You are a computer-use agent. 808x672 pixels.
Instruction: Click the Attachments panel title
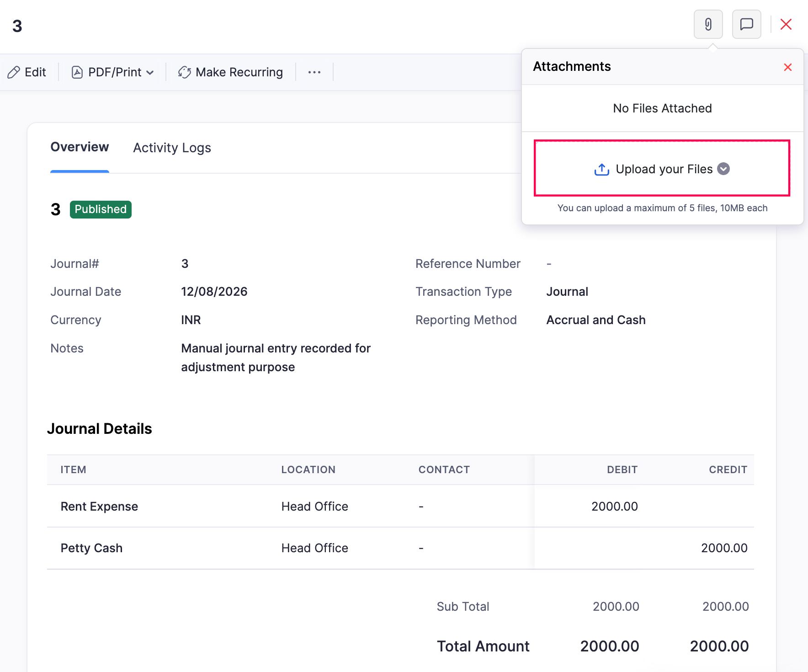(572, 66)
